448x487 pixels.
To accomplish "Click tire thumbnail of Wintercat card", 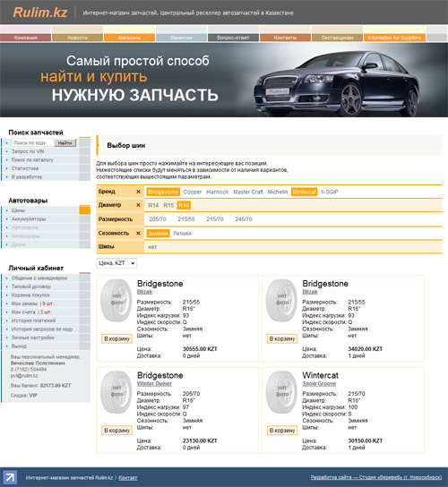I will pyautogui.click(x=281, y=392).
